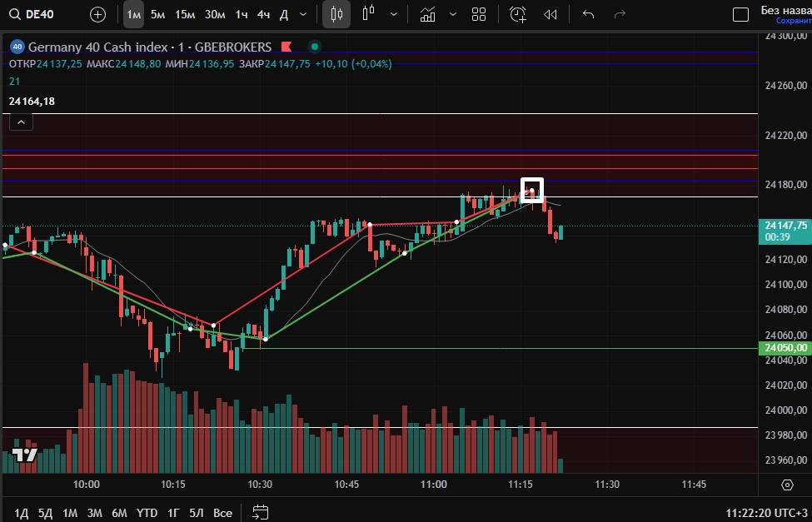Click the create alert clock icon
Image resolution: width=812 pixels, height=522 pixels.
[518, 14]
